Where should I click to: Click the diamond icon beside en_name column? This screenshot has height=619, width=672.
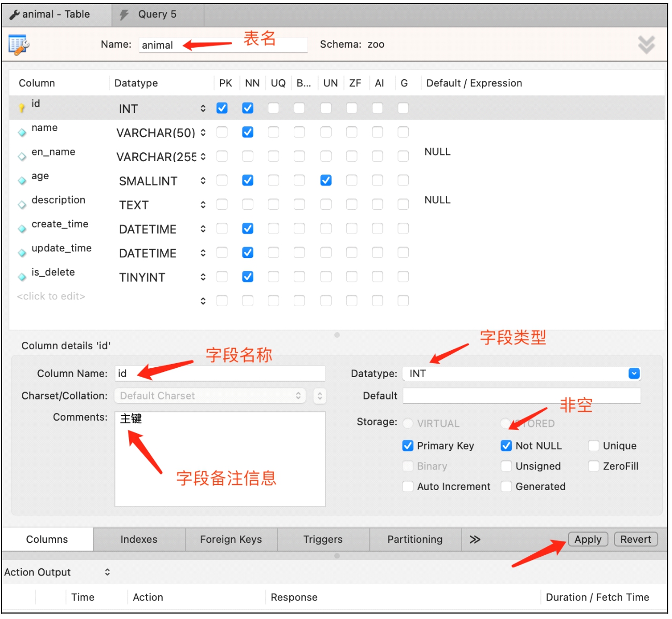pyautogui.click(x=22, y=156)
